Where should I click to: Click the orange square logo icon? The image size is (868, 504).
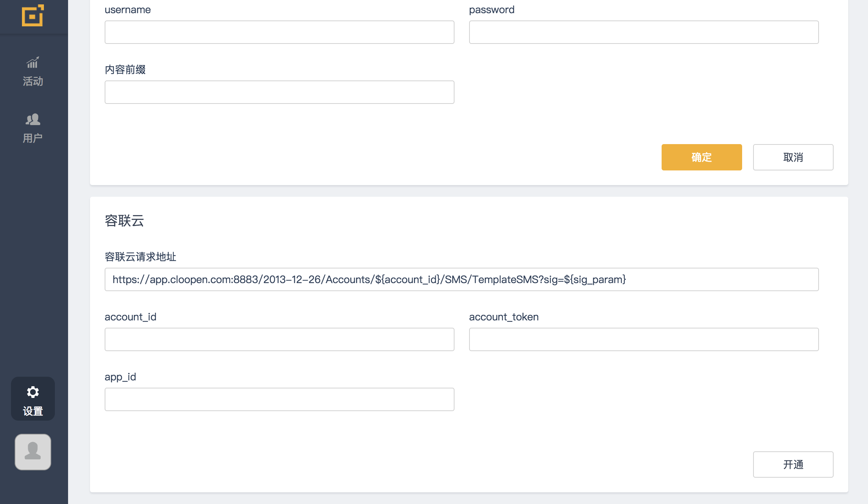coord(33,15)
